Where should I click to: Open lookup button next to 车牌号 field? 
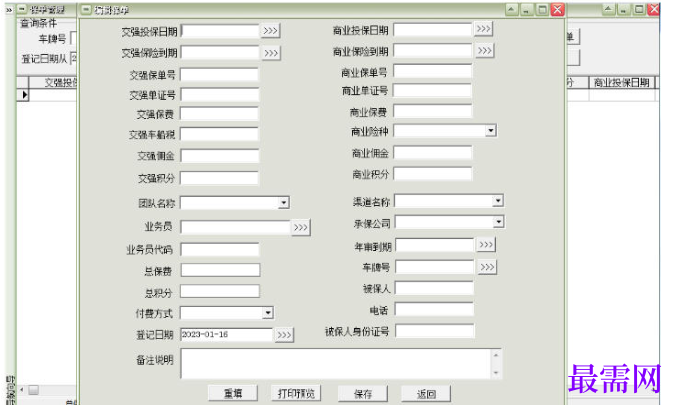coord(487,267)
